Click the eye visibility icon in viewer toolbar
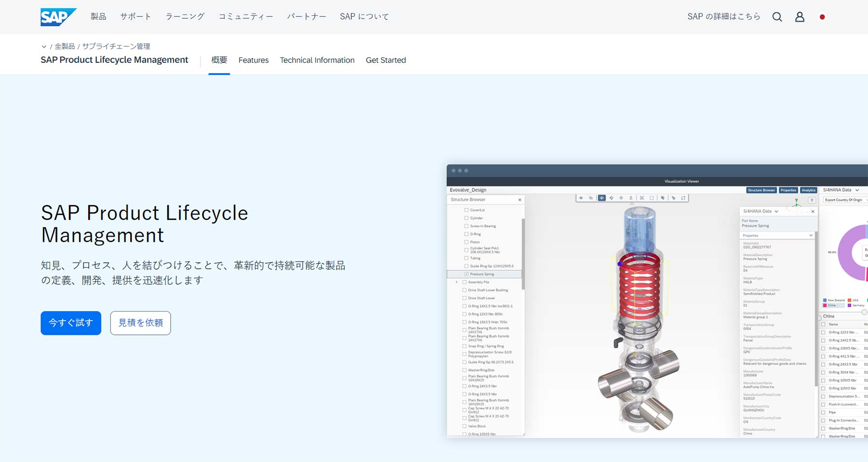 (x=581, y=198)
